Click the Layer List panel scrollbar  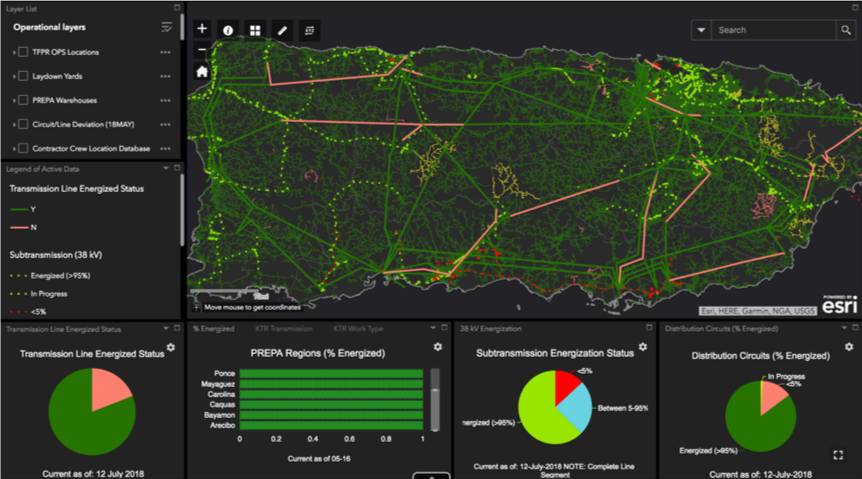[x=182, y=26]
